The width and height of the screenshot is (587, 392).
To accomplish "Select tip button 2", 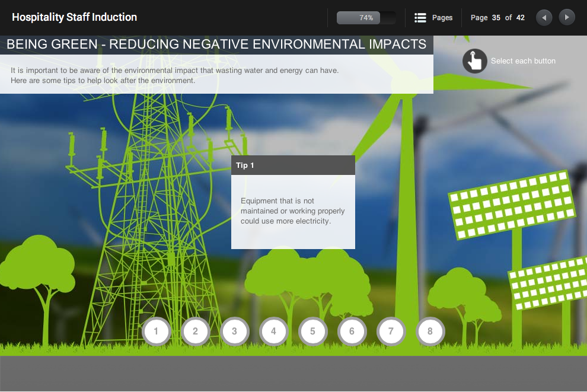I will pos(195,332).
